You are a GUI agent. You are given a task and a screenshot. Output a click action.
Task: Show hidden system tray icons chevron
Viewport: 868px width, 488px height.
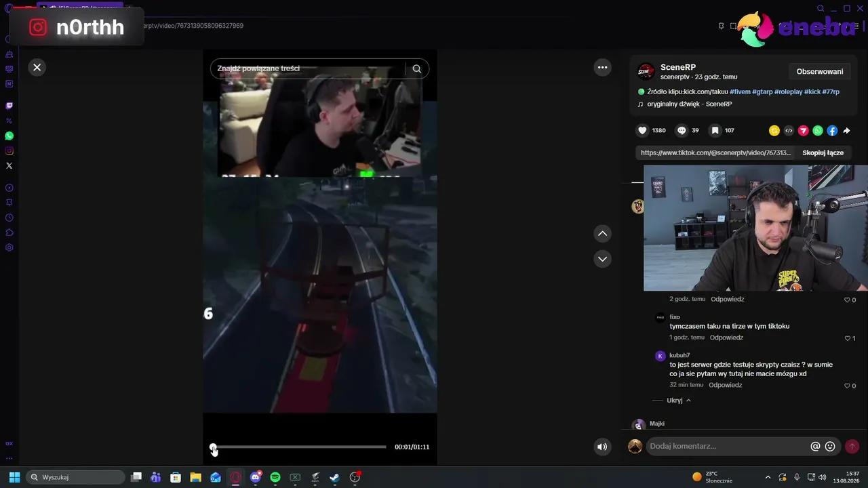(768, 477)
